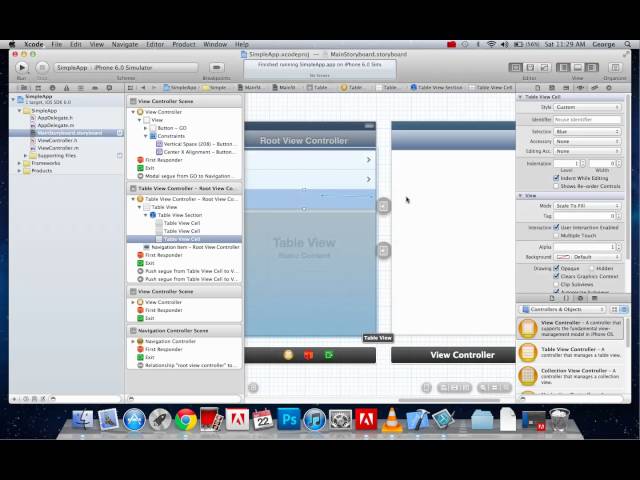Toggle the Breakpoints button
Screen dimensions: 640x480
tap(217, 67)
